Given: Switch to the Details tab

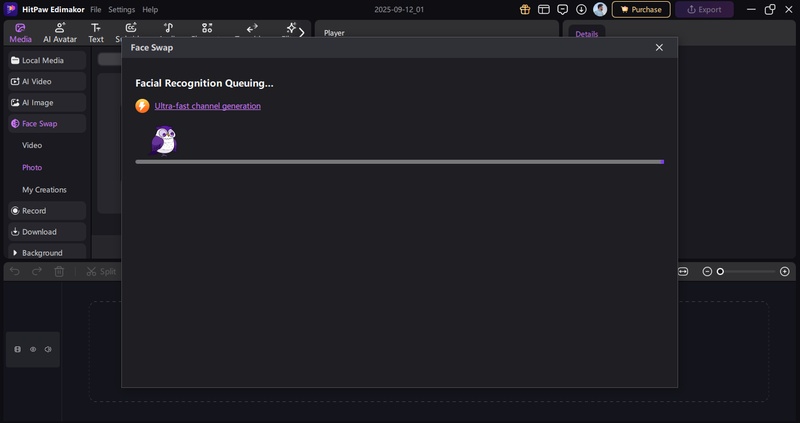Looking at the screenshot, I should tap(586, 34).
